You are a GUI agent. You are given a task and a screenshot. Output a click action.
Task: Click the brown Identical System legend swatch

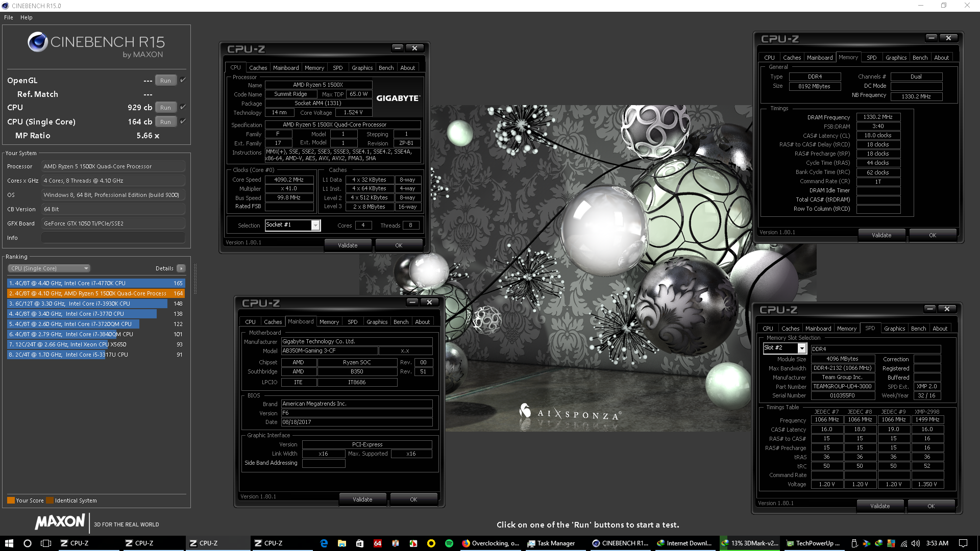(50, 500)
